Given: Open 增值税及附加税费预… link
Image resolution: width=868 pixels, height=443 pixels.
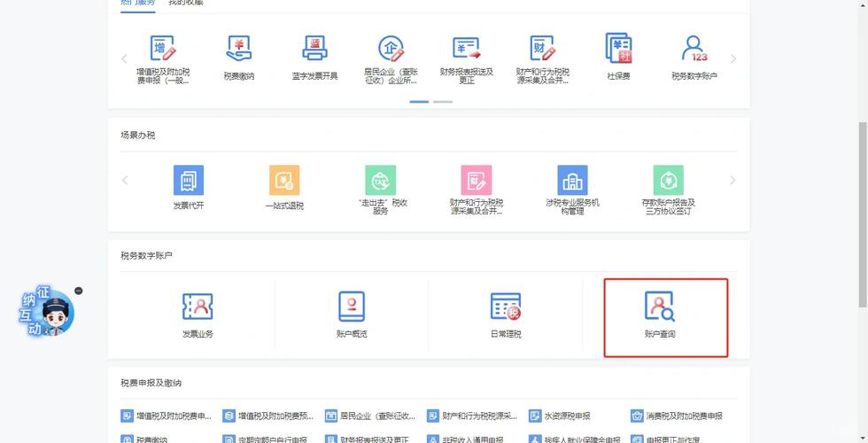Looking at the screenshot, I should pos(267,416).
